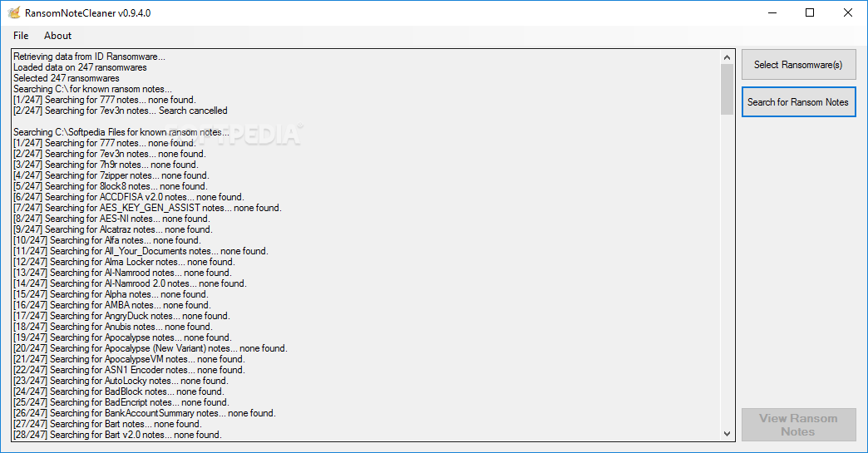
Task: Maximize the RansomNoteCleaner window
Action: point(810,12)
